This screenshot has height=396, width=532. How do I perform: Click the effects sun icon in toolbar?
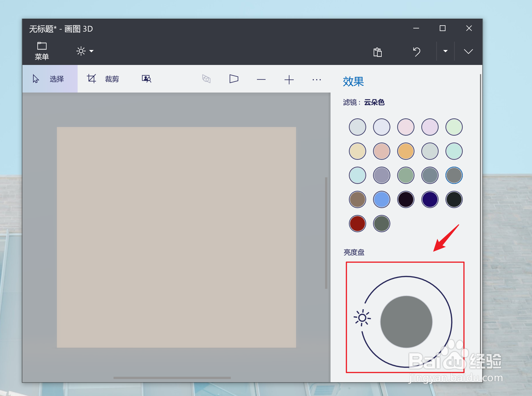(x=81, y=51)
